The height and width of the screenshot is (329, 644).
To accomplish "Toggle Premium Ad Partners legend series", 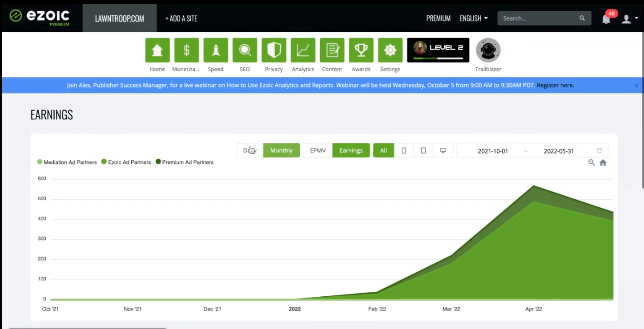I will pos(184,162).
